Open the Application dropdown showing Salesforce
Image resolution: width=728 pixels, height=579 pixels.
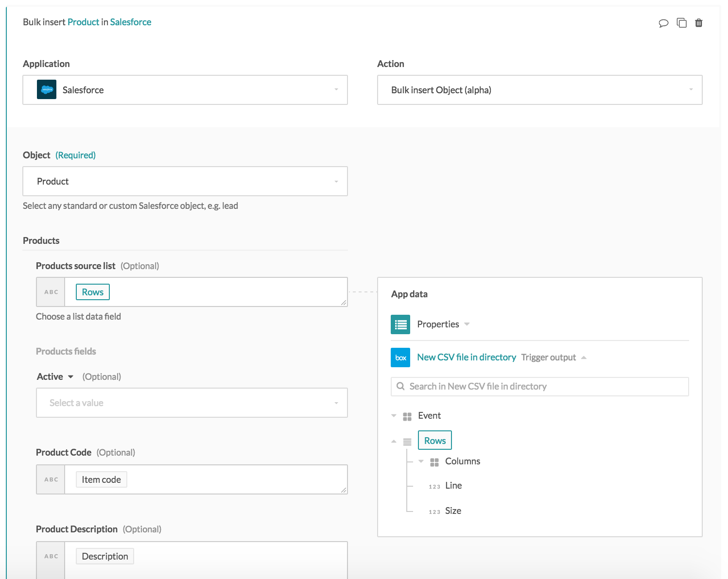185,90
